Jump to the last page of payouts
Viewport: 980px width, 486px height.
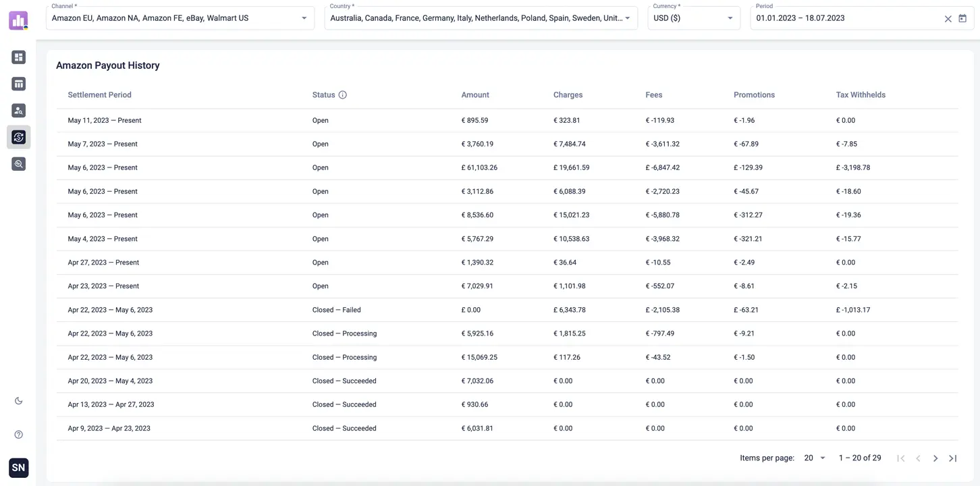coord(952,458)
